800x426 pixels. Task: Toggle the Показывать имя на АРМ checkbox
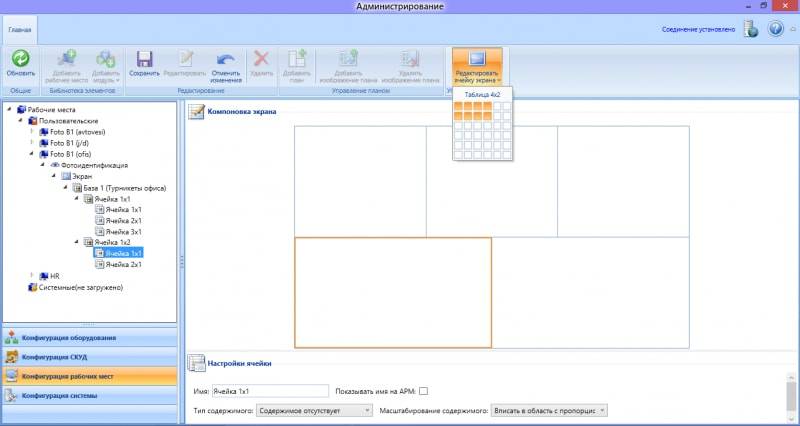(x=423, y=391)
